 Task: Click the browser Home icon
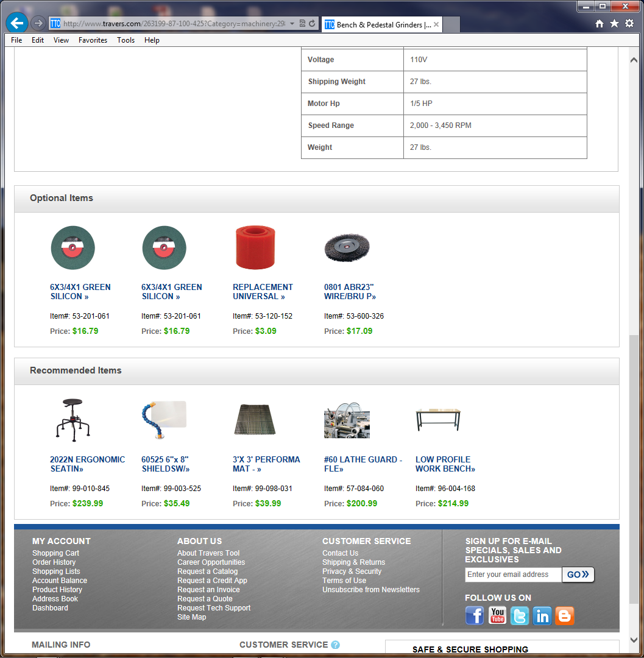(600, 23)
